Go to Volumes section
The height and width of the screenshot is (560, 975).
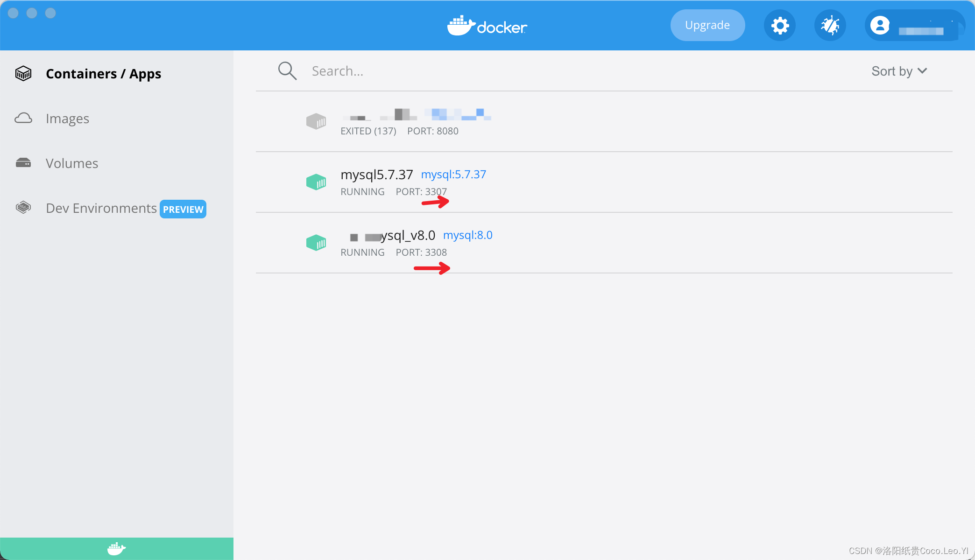coord(72,163)
